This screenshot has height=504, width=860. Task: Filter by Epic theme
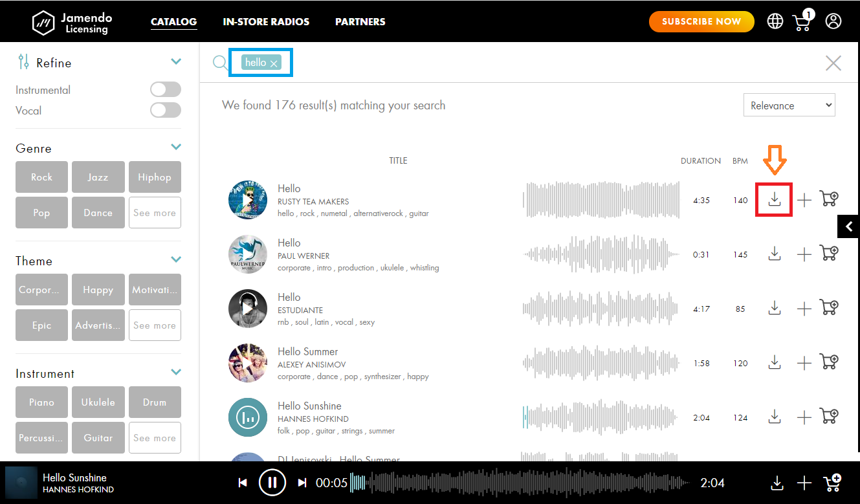point(41,325)
